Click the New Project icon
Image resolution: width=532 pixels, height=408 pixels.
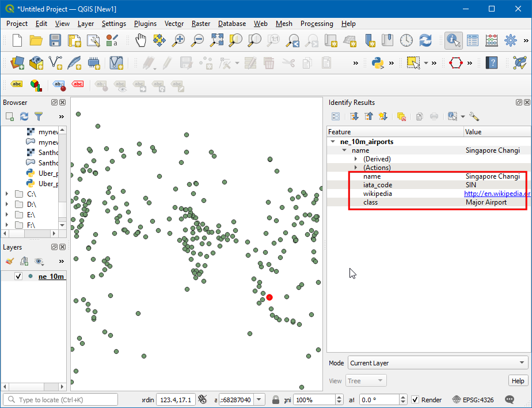(x=17, y=40)
